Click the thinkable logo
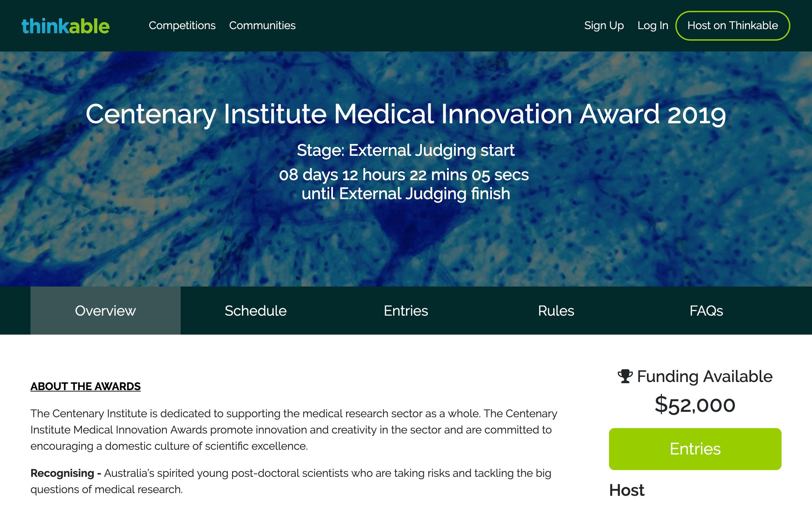The image size is (812, 508). (66, 26)
